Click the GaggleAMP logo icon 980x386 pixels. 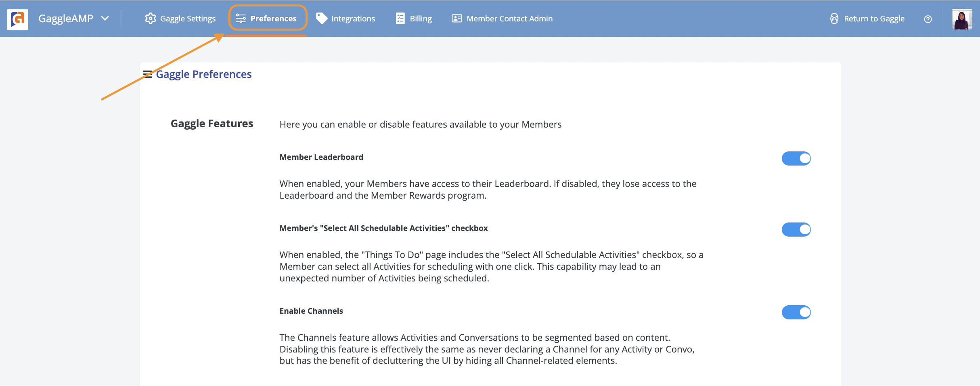[x=17, y=18]
